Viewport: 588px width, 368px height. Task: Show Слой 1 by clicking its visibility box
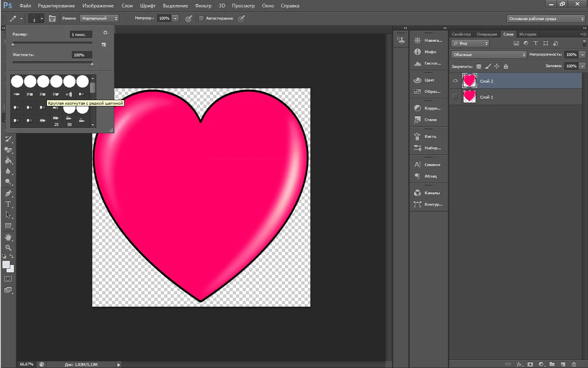[x=455, y=97]
